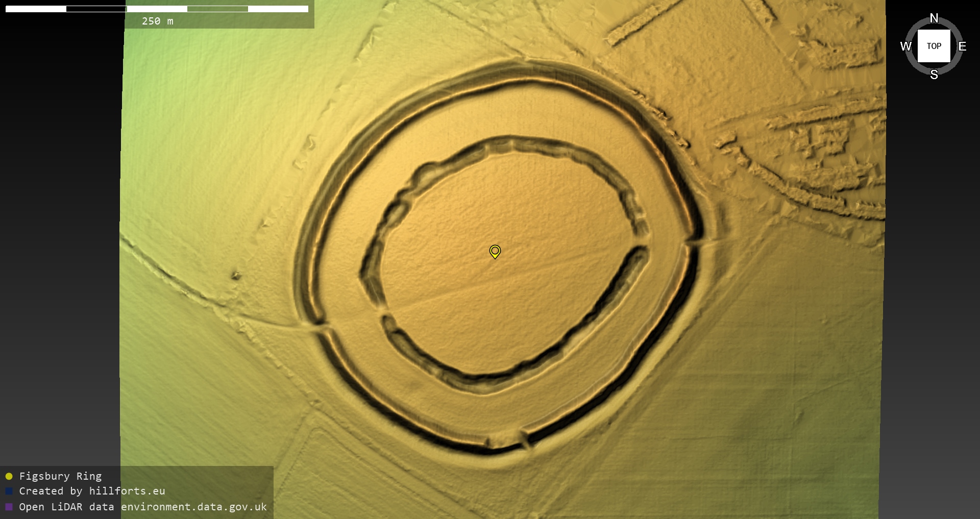The height and width of the screenshot is (519, 980).
Task: Click the yellow location pin on the hillfort
Action: 495,251
